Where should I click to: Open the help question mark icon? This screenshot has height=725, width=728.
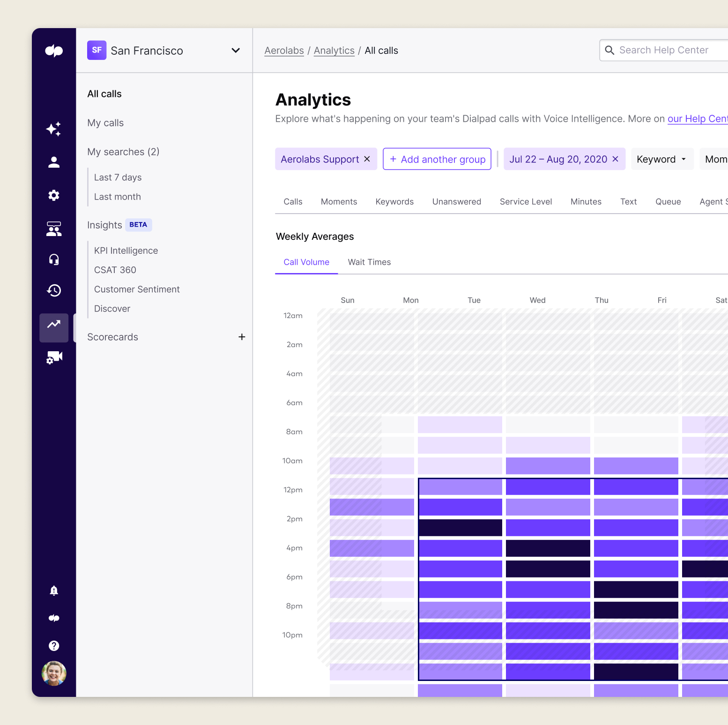point(54,646)
